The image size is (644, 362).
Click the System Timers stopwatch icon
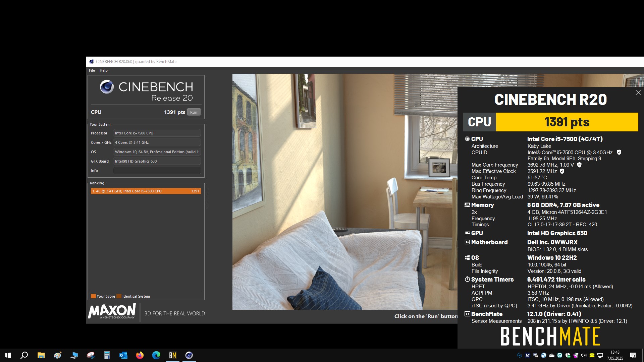467,279
